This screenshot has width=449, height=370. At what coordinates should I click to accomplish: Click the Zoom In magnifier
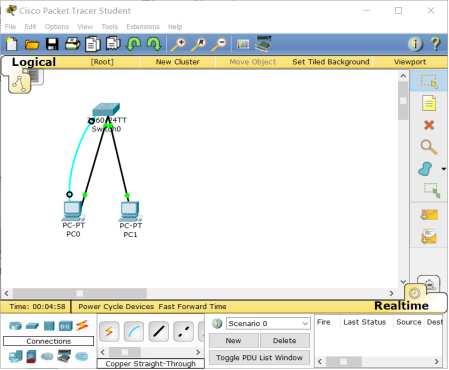tap(178, 44)
